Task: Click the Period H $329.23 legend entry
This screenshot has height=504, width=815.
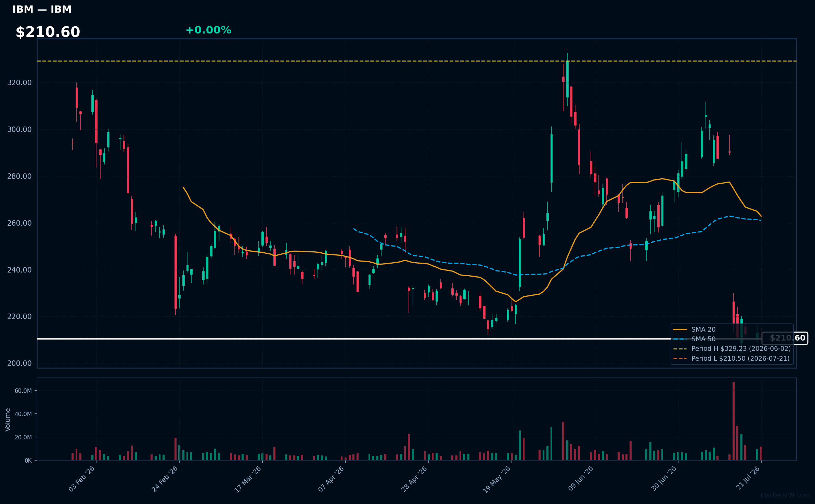Action: (732, 348)
